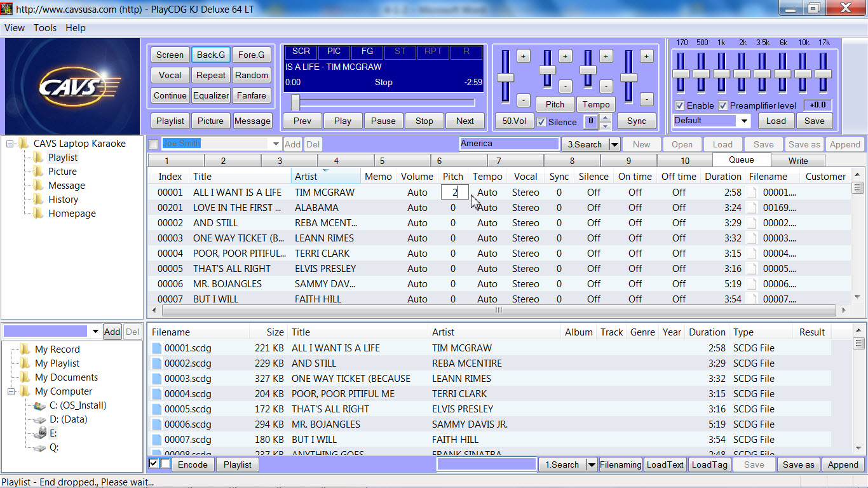This screenshot has width=868, height=488.
Task: Decrease volume with the - above 50.Vol
Action: [523, 100]
